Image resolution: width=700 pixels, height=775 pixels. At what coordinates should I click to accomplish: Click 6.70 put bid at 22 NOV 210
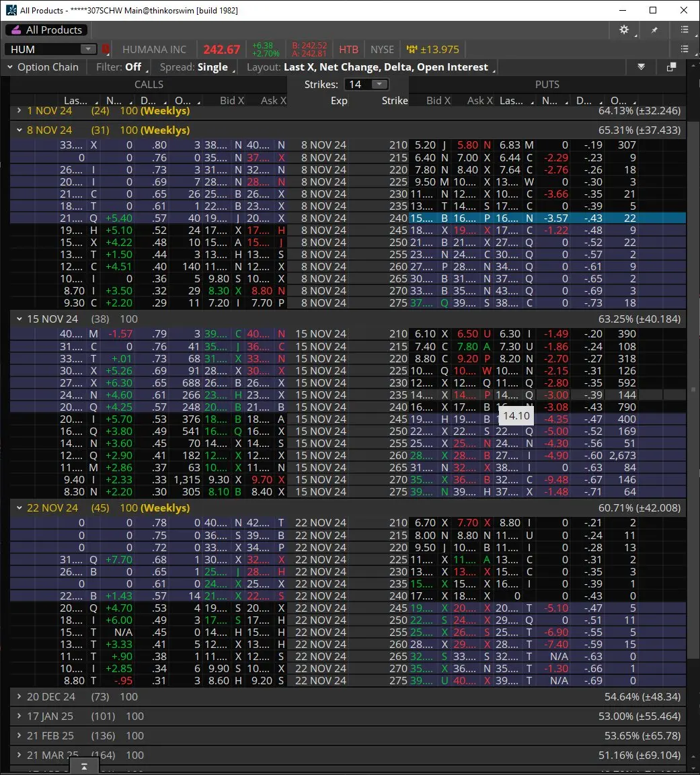pos(425,522)
